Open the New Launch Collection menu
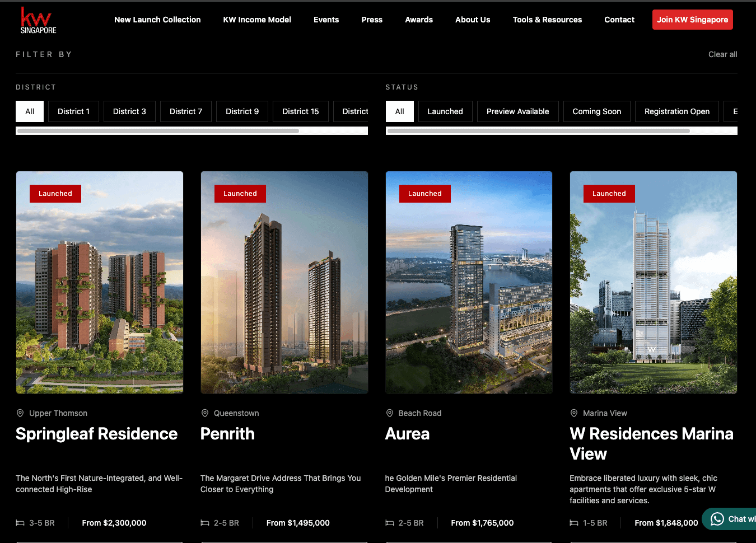The width and height of the screenshot is (756, 543). 157,20
